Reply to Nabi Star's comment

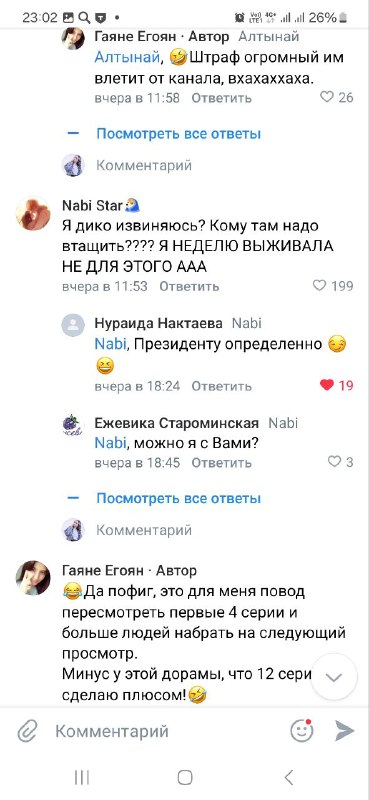[x=189, y=287]
